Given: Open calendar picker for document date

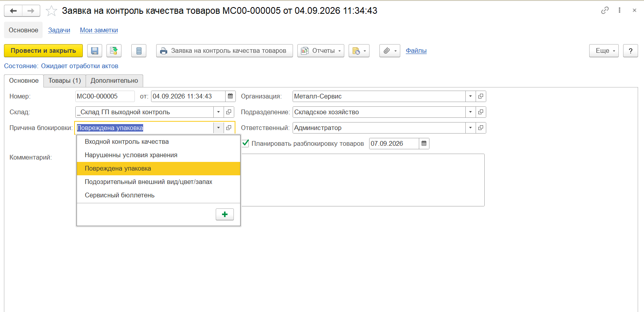Looking at the screenshot, I should click(x=230, y=96).
